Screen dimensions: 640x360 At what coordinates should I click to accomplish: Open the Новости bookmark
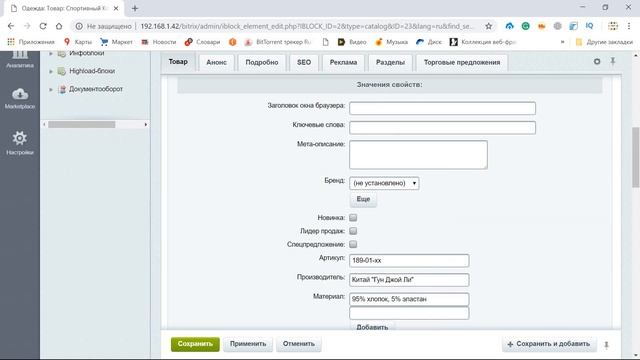click(x=158, y=42)
